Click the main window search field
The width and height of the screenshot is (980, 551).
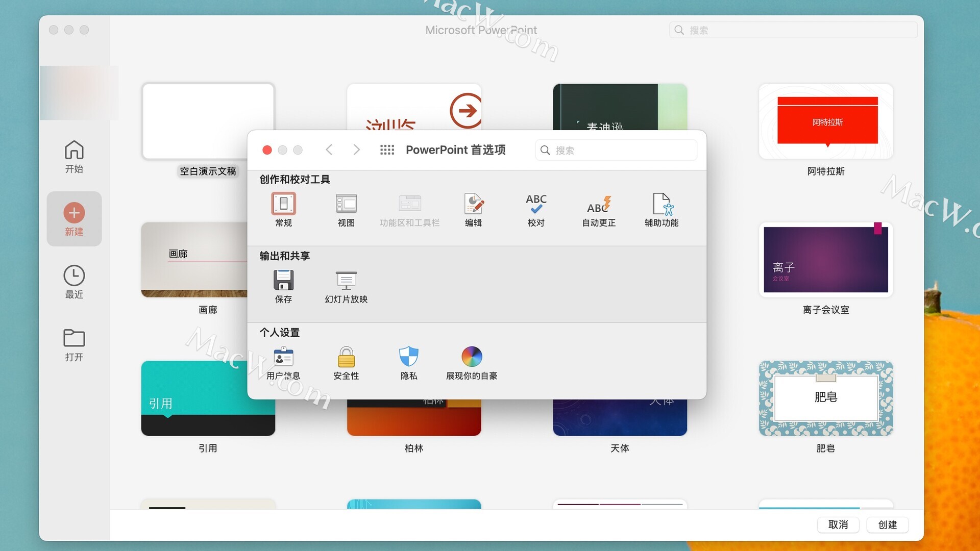click(793, 30)
